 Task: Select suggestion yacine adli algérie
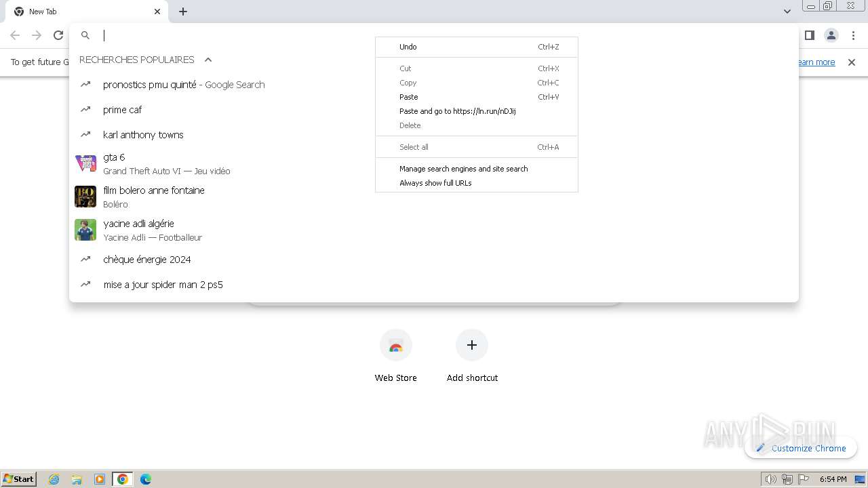point(434,230)
